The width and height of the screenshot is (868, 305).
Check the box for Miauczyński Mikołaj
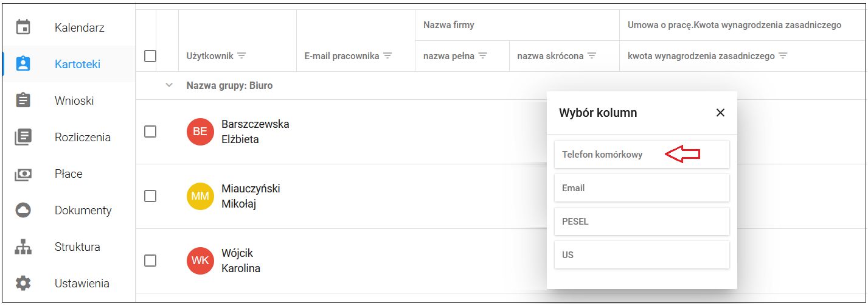point(150,196)
